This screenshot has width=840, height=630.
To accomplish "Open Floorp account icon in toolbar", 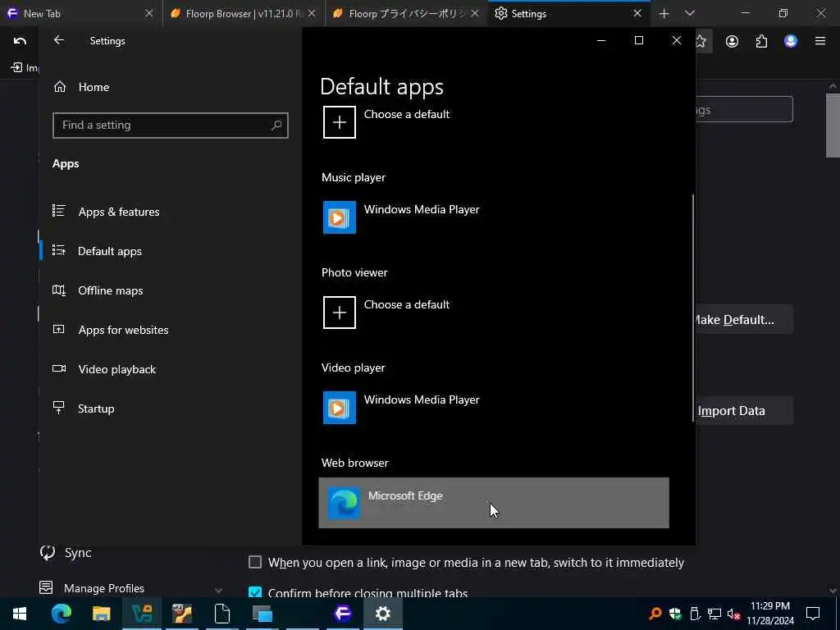I will [732, 41].
